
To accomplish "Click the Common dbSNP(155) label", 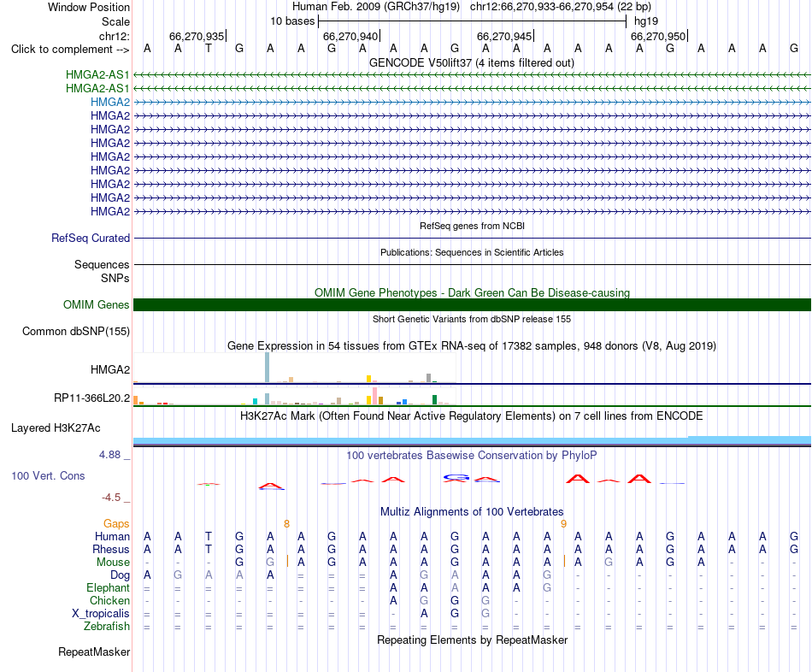I will coord(75,331).
